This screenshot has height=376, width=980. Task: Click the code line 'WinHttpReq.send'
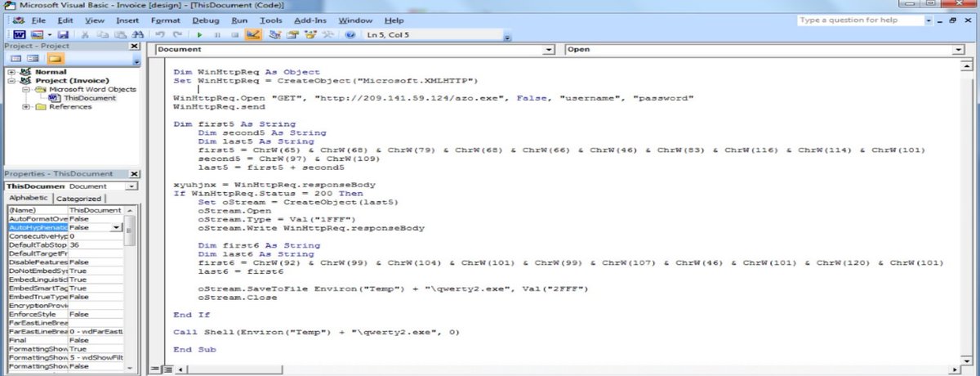(x=219, y=106)
